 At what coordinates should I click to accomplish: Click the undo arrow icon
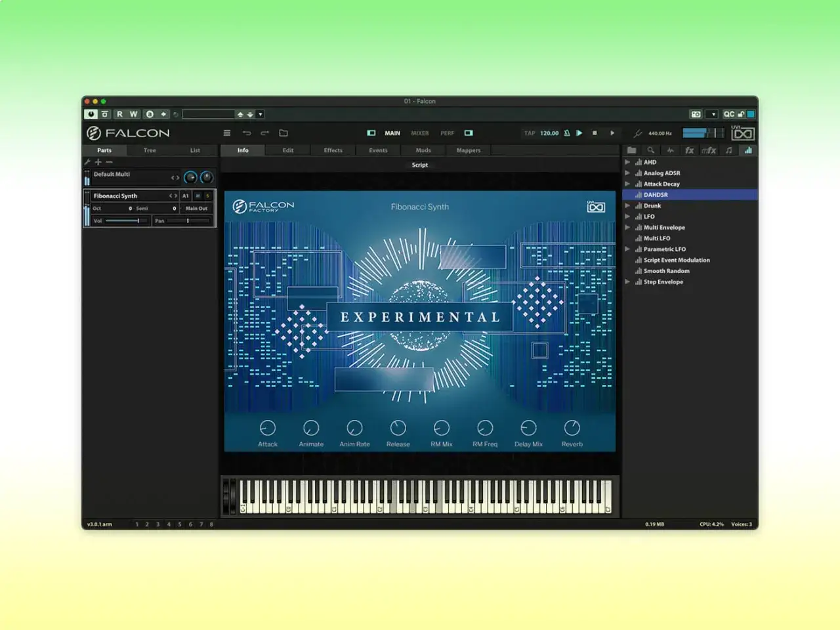(x=247, y=133)
